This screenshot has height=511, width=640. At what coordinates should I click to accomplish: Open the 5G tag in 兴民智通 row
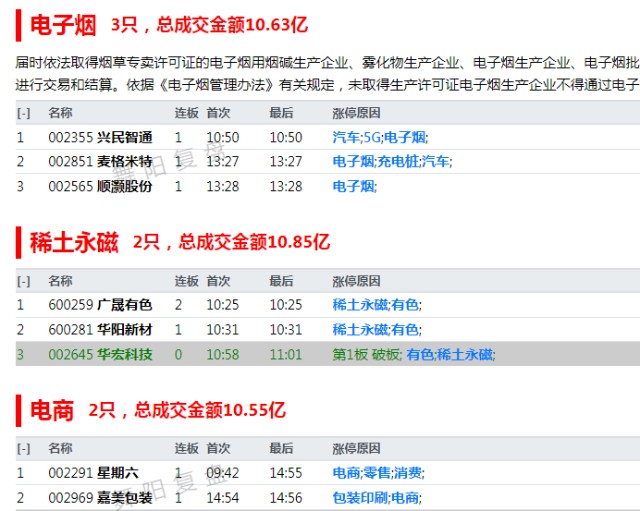pos(372,137)
